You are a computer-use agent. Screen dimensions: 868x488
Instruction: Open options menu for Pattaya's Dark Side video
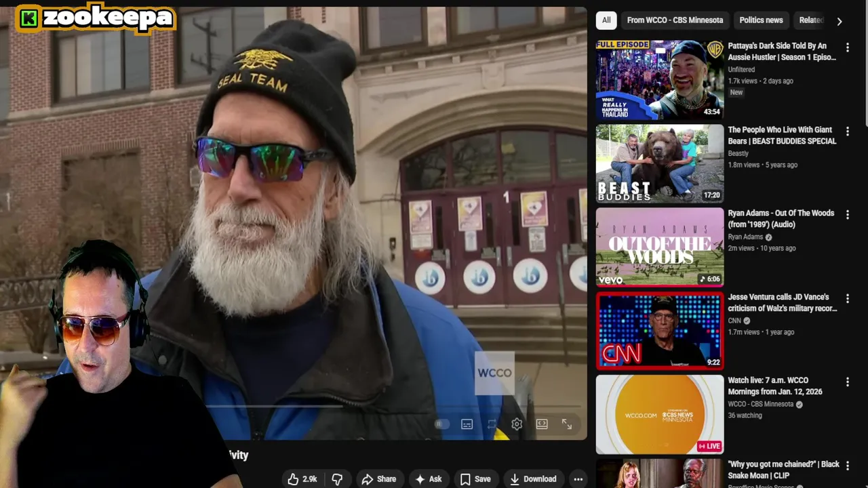click(x=847, y=47)
